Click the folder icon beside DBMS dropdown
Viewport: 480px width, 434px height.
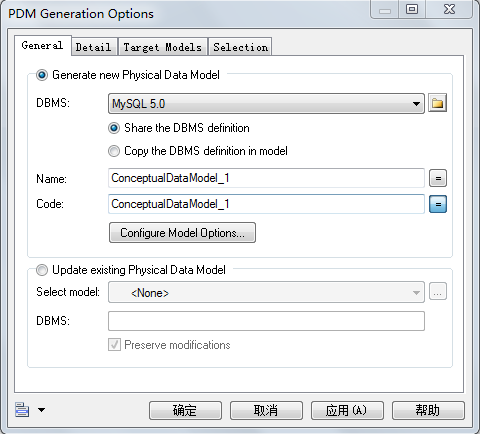(x=437, y=103)
